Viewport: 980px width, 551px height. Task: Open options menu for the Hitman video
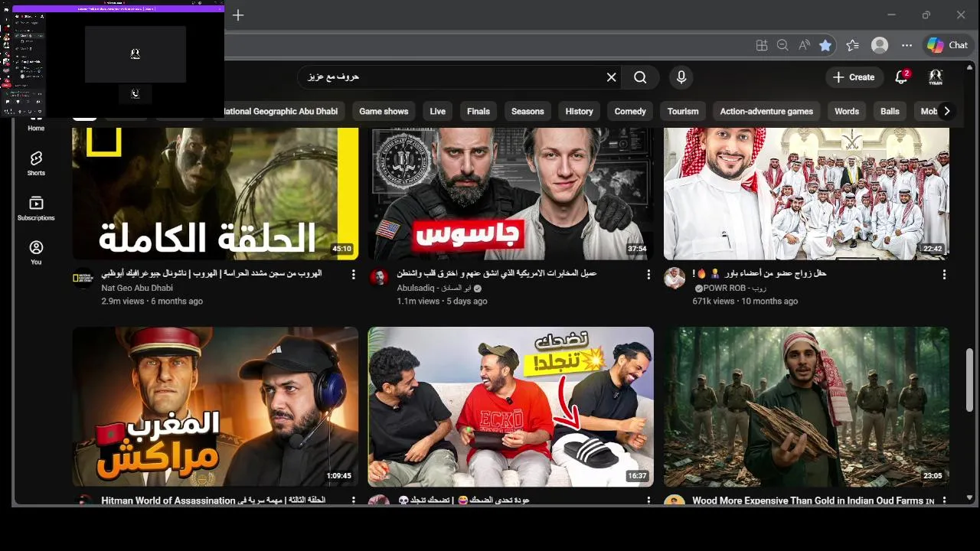coord(353,500)
